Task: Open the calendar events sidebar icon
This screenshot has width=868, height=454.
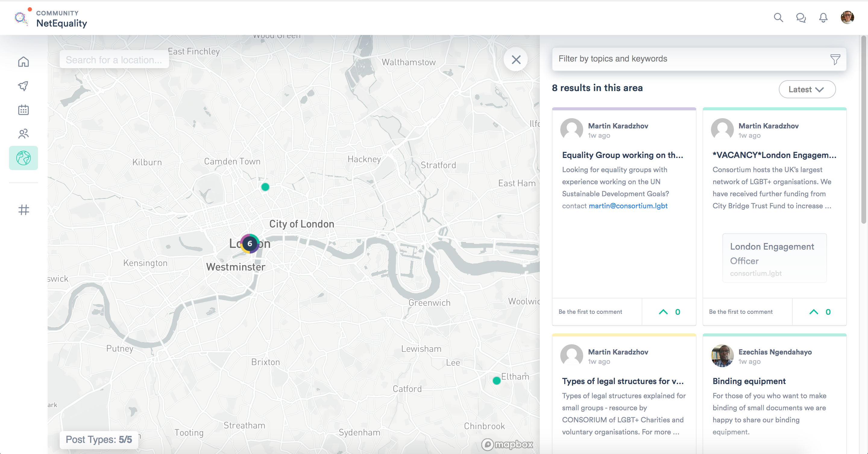Action: [x=23, y=110]
